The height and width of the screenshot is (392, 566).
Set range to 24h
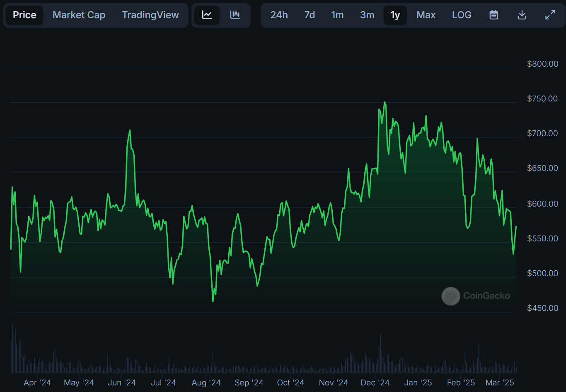click(x=279, y=15)
